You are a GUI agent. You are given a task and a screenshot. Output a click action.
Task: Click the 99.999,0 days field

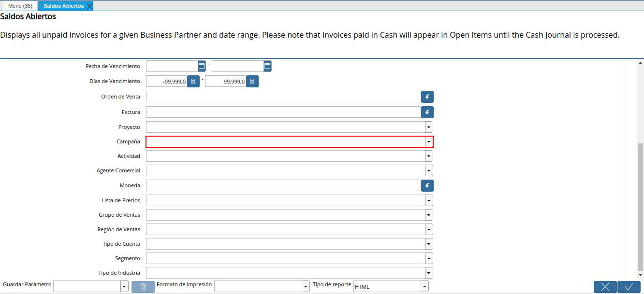point(225,82)
